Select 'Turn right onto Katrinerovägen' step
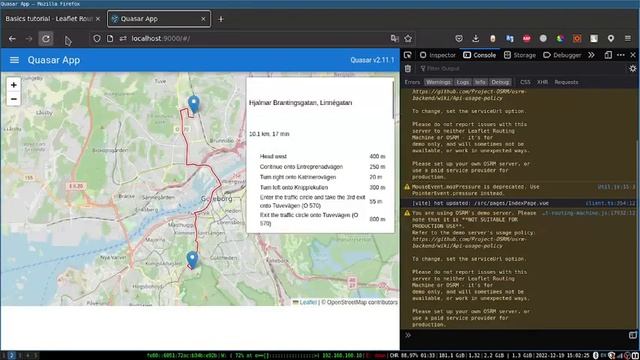 [322, 177]
